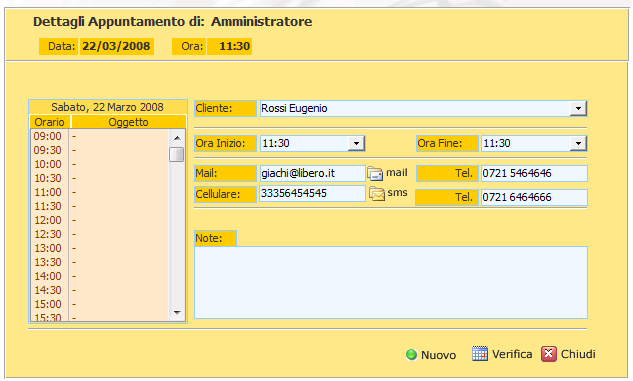Focus the Mail field giachi@libero.it
The image size is (633, 381).
(312, 174)
